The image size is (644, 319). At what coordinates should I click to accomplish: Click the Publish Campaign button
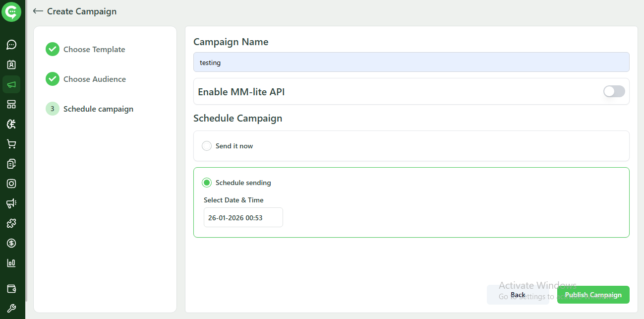point(593,295)
